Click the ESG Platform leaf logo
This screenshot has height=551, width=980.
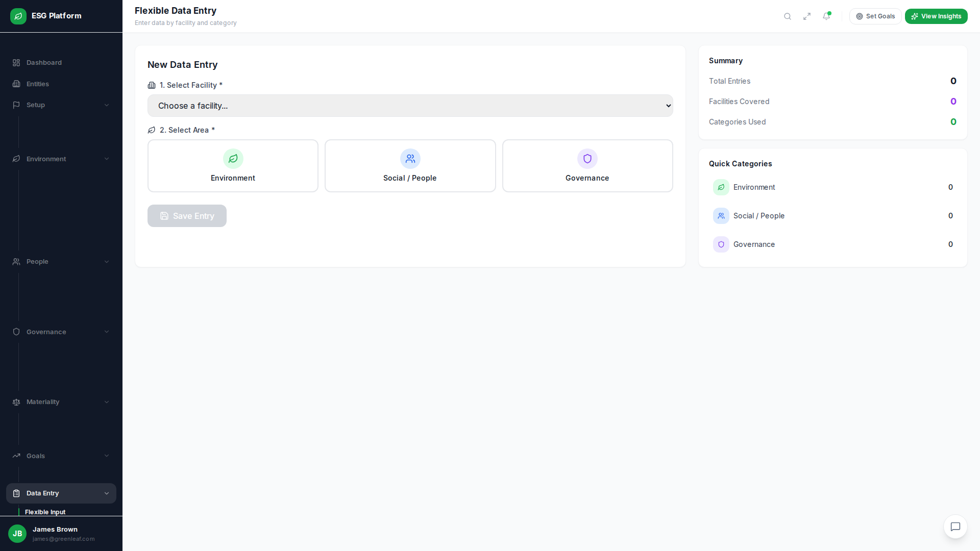click(18, 16)
